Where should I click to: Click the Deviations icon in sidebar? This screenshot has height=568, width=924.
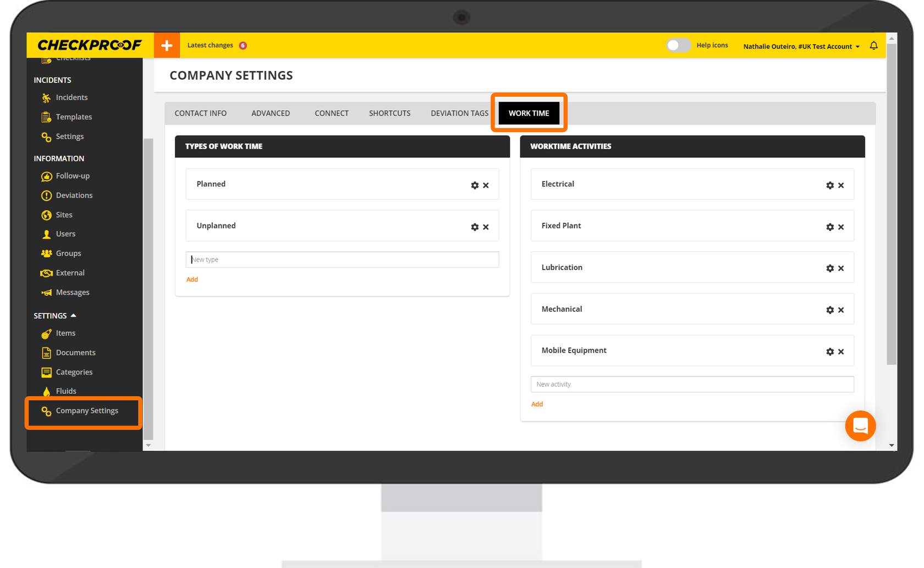(47, 196)
